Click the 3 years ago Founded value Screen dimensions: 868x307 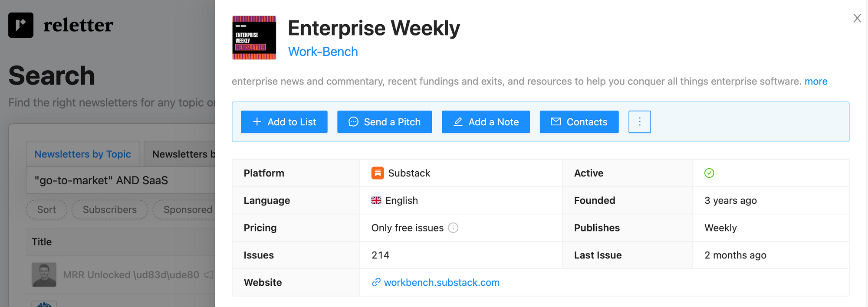pyautogui.click(x=730, y=200)
